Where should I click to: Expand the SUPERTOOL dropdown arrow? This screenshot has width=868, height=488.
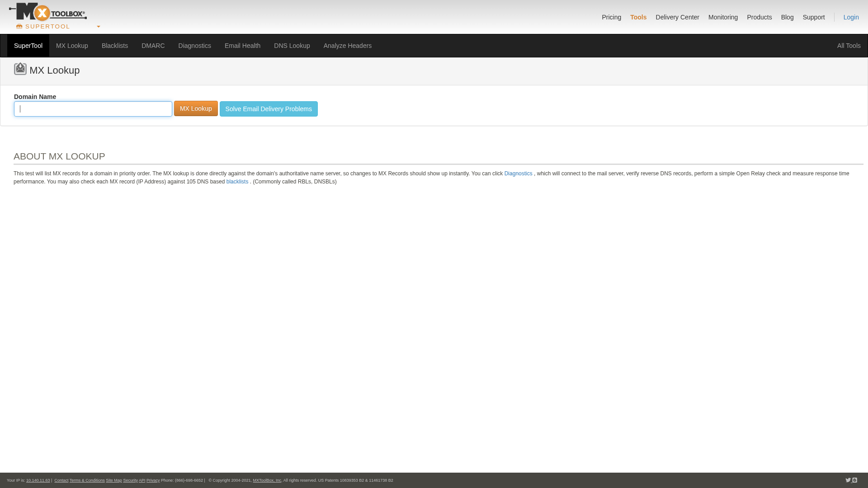coord(98,27)
